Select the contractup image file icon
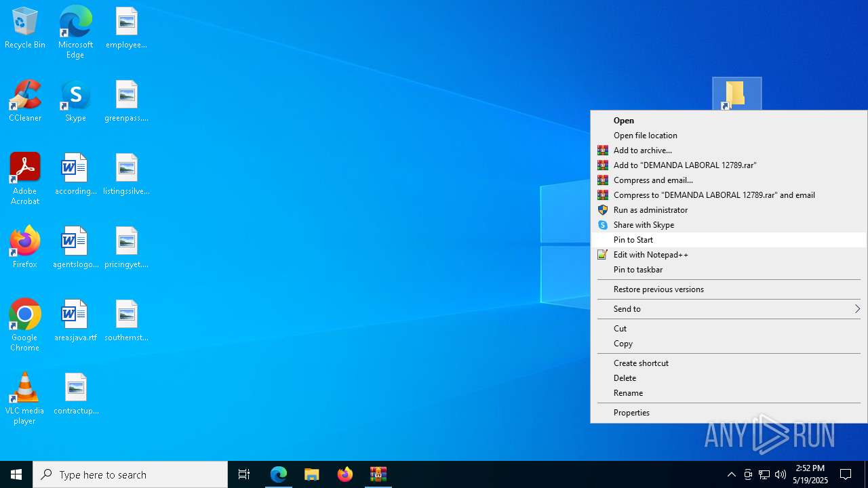This screenshot has height=488, width=868. [75, 394]
